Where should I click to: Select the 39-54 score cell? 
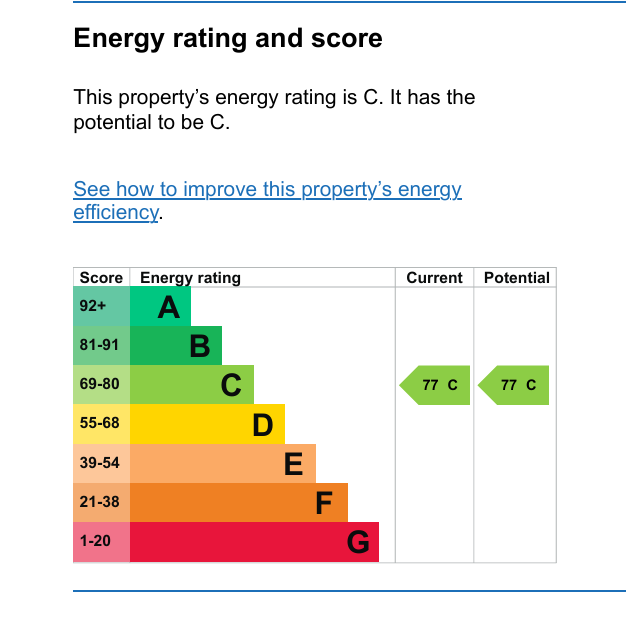coord(102,464)
